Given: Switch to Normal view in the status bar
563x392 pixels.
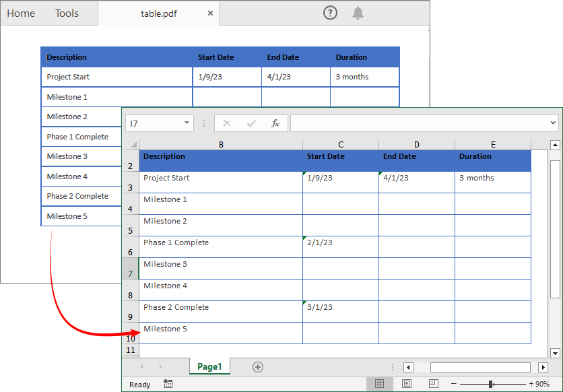Looking at the screenshot, I should coord(380,383).
